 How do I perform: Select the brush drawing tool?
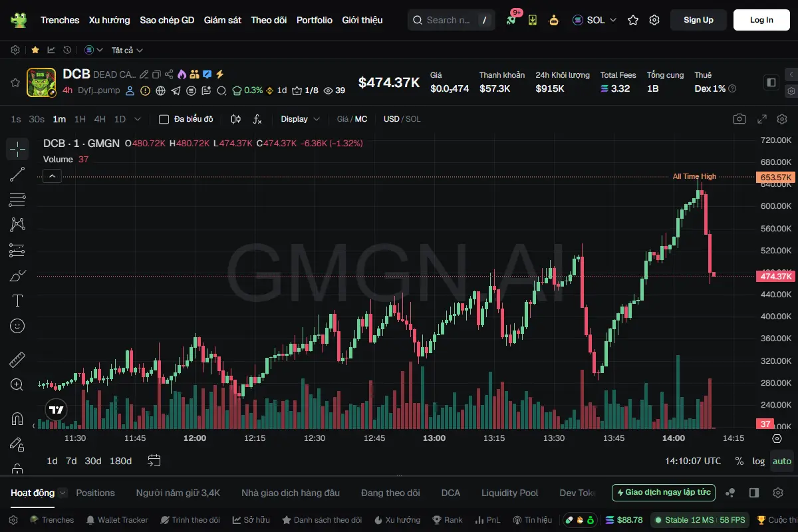17,275
